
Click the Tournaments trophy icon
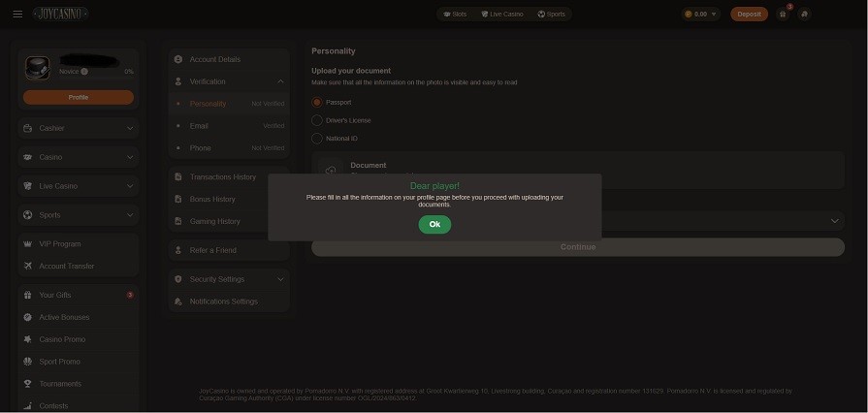click(x=28, y=384)
